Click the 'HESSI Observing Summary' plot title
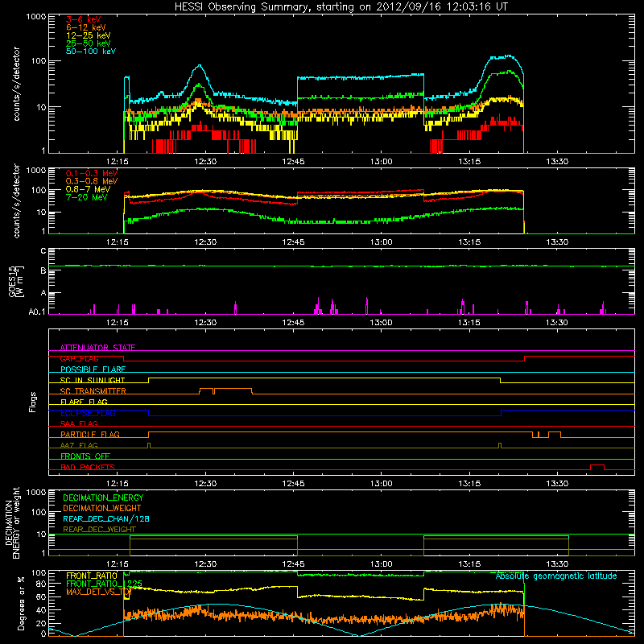 coord(341,7)
